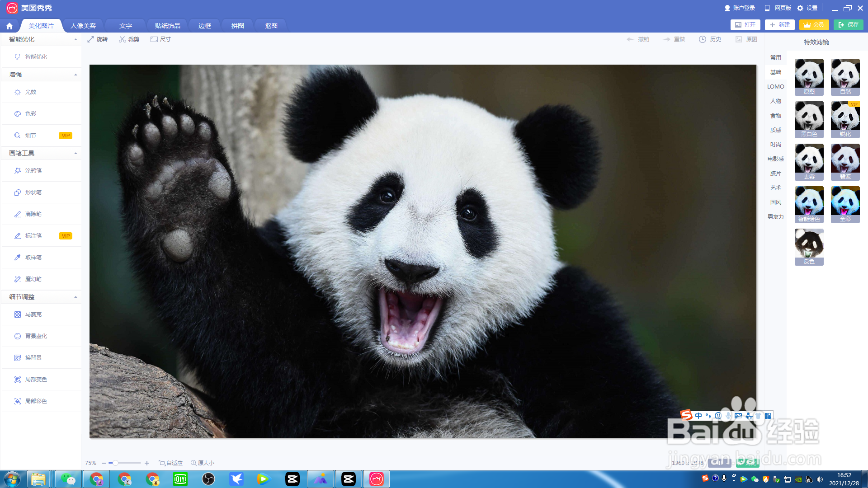Select the 消除笔 eraser pen tool
Viewport: 868px width, 488px height.
point(33,214)
